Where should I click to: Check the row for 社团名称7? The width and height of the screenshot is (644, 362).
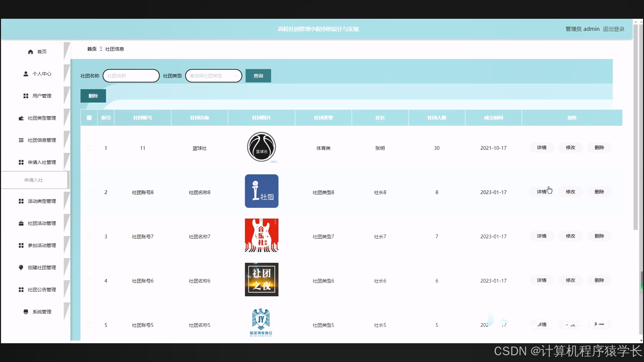coord(89,237)
